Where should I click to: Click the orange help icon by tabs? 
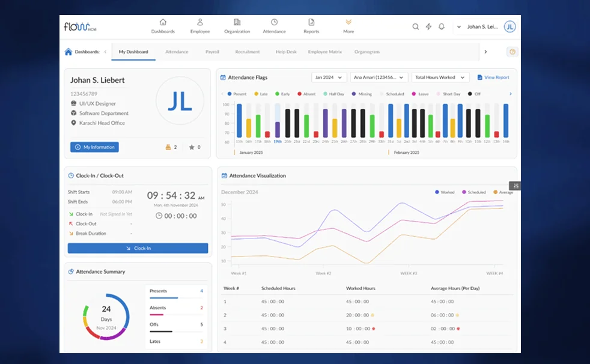coord(512,52)
